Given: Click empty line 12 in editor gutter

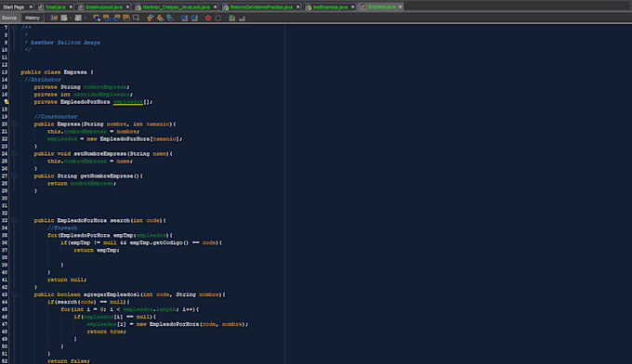Looking at the screenshot, I should pos(5,65).
